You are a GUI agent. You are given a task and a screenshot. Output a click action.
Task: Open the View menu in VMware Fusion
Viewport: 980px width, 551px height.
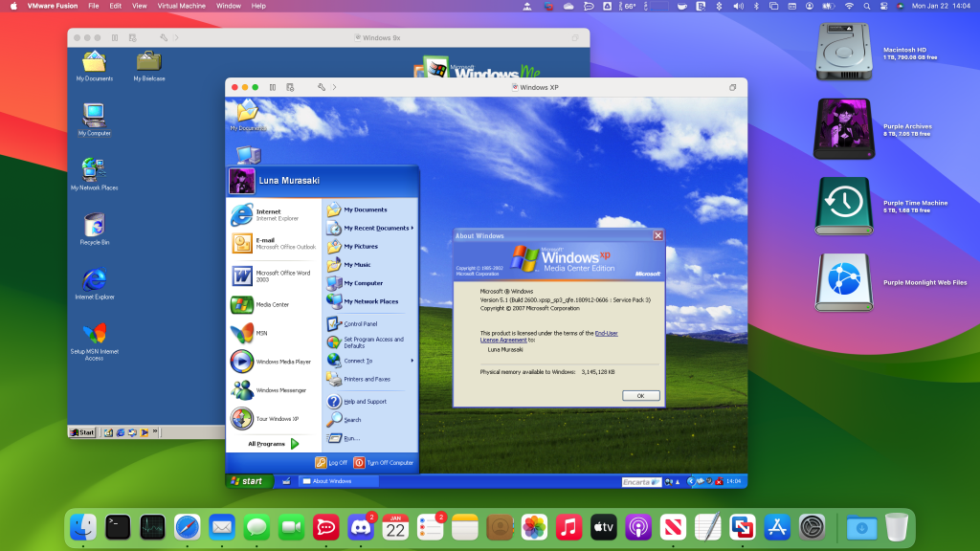140,6
